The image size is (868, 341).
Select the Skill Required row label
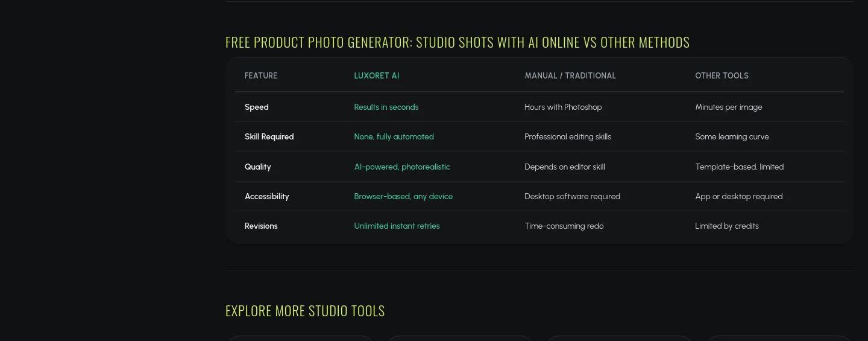click(x=269, y=136)
